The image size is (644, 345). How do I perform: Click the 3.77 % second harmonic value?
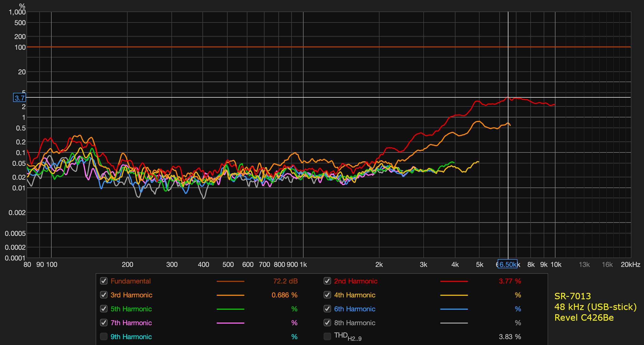coord(510,281)
